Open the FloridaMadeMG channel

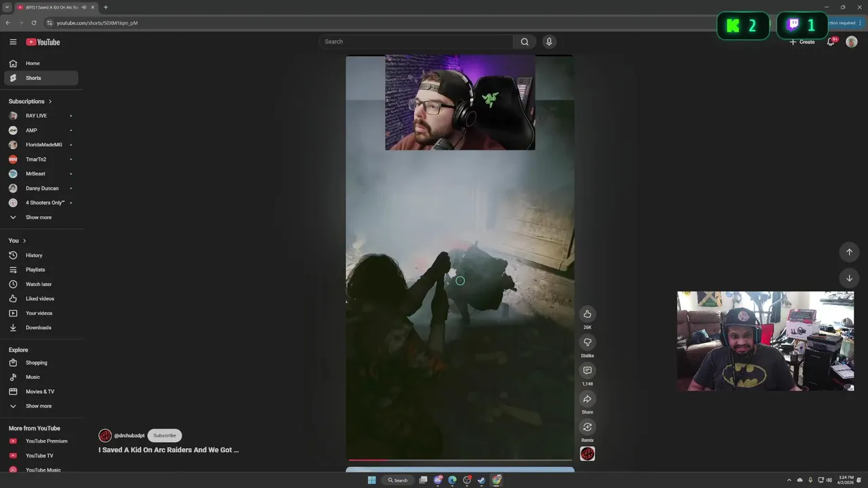[x=41, y=145]
